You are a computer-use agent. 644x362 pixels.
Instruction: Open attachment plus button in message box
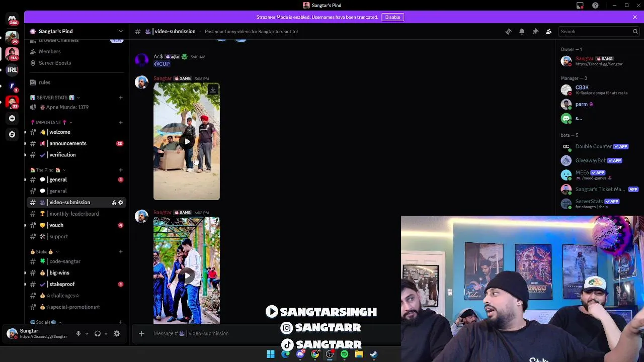click(x=141, y=333)
